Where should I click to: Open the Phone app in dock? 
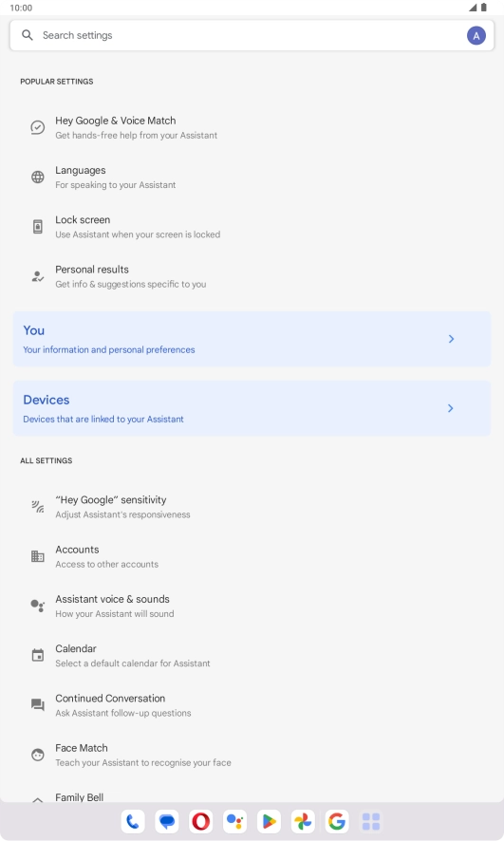[x=133, y=821]
